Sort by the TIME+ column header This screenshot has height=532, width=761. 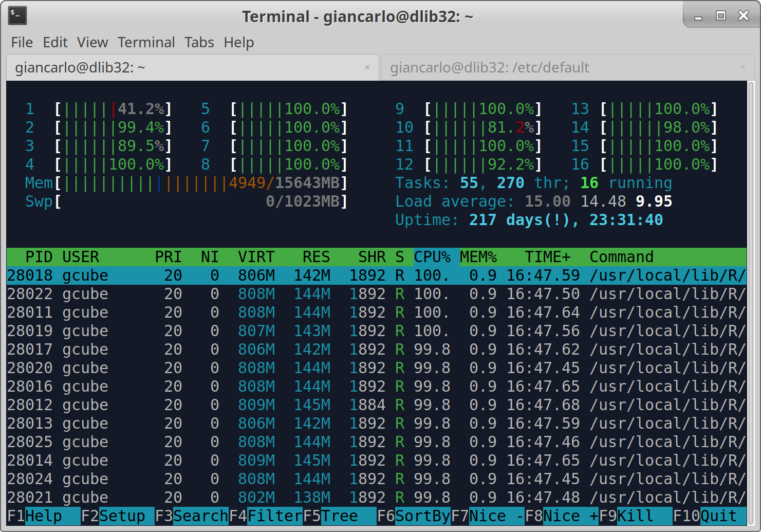point(547,256)
